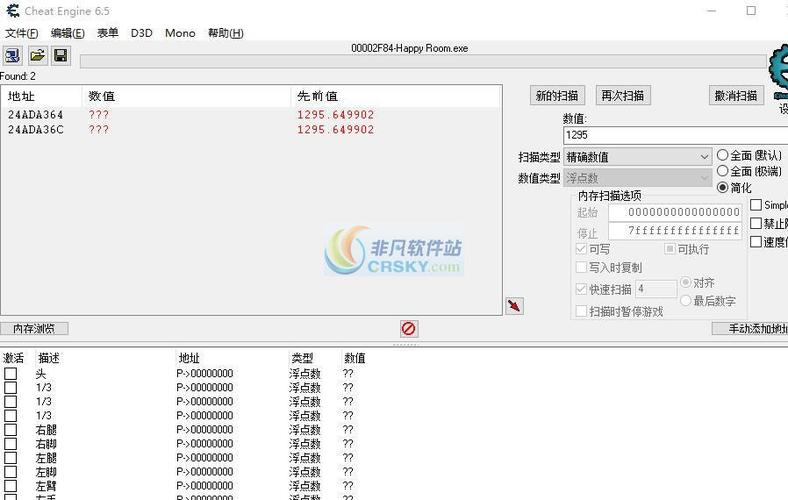
Task: Click the process name 00002F84-Happy Room.exe
Action: pos(410,48)
